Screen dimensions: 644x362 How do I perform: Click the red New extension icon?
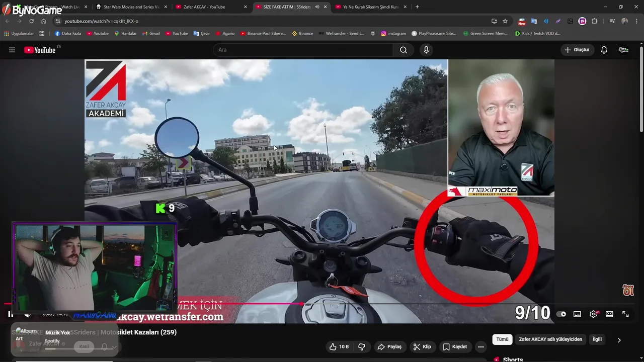click(x=522, y=22)
